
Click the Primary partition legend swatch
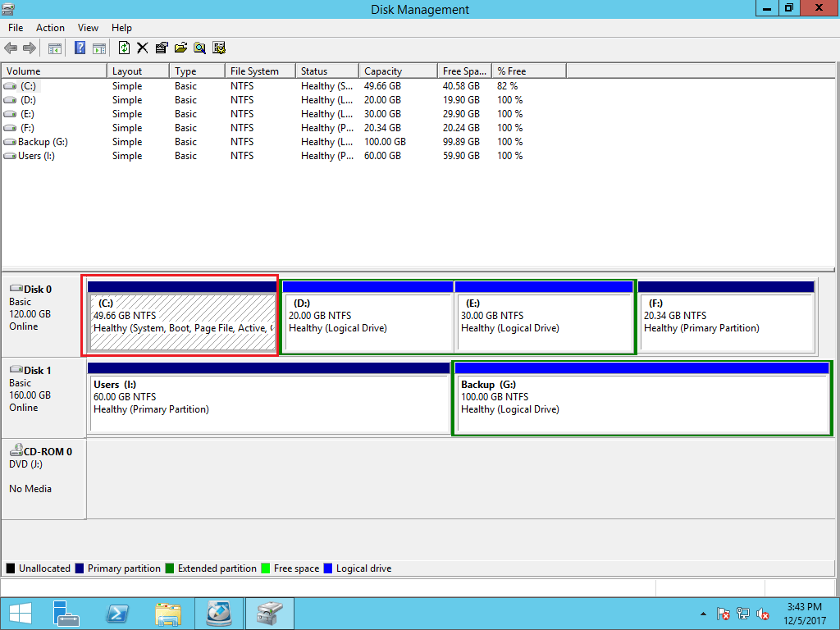click(x=80, y=568)
